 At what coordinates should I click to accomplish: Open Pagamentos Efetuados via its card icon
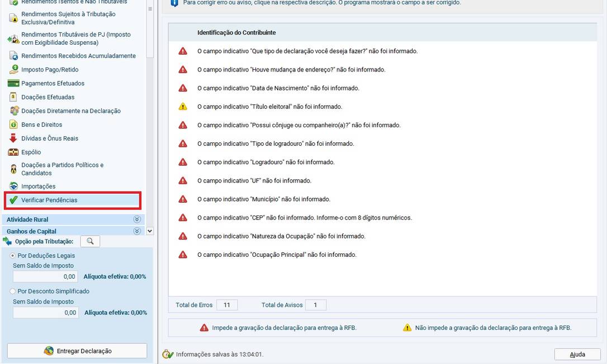click(x=13, y=83)
